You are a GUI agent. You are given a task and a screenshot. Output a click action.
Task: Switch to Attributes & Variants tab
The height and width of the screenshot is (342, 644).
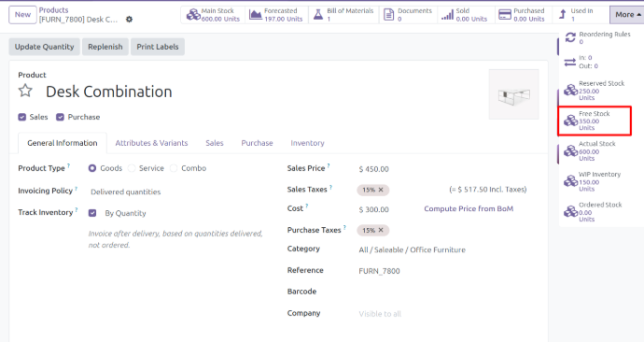click(x=151, y=143)
